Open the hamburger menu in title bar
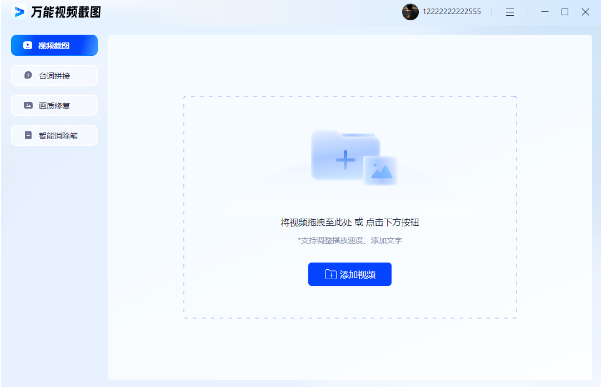Viewport: 605px width, 388px height. (x=510, y=12)
